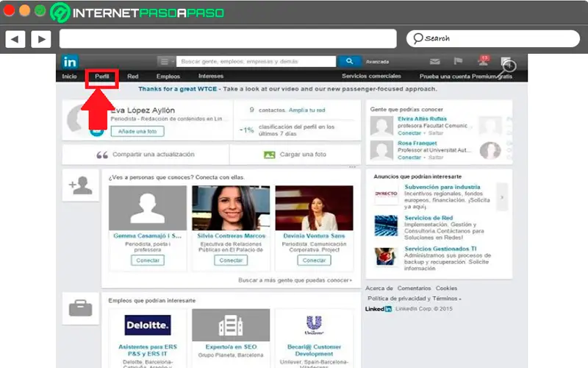Click Buscar a más gente que puedas conocer

[295, 280]
